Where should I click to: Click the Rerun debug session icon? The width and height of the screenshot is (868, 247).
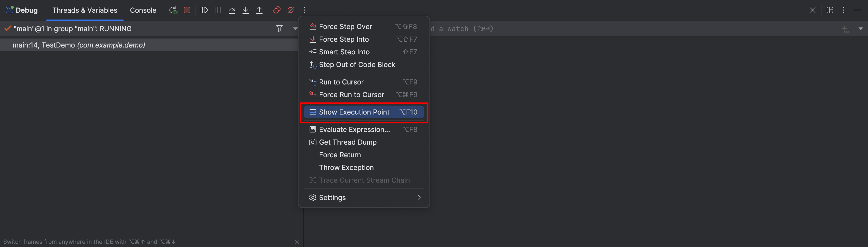point(173,10)
